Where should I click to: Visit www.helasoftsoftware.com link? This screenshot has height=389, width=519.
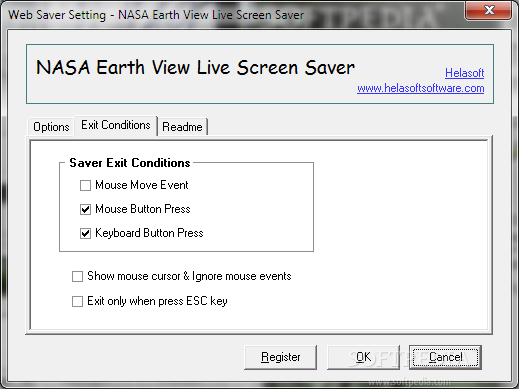pyautogui.click(x=421, y=88)
